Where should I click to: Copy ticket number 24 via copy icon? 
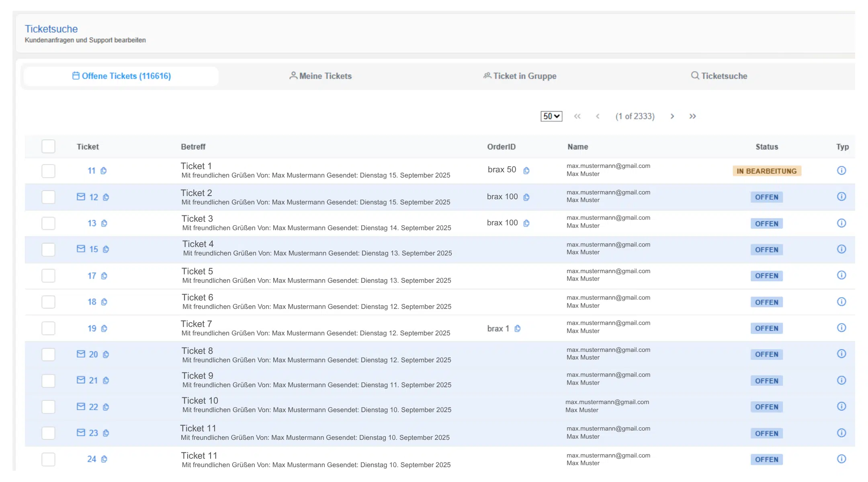click(x=104, y=459)
